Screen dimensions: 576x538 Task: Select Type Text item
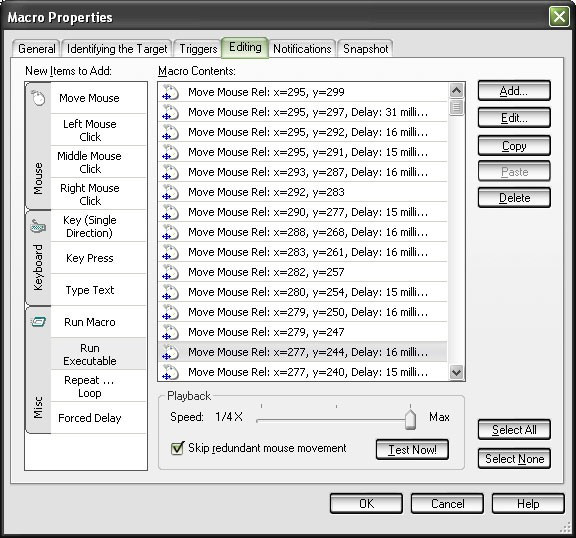pos(98,290)
